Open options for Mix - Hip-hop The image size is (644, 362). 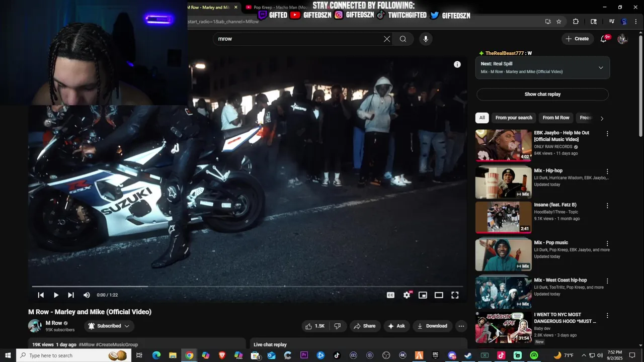point(607,171)
